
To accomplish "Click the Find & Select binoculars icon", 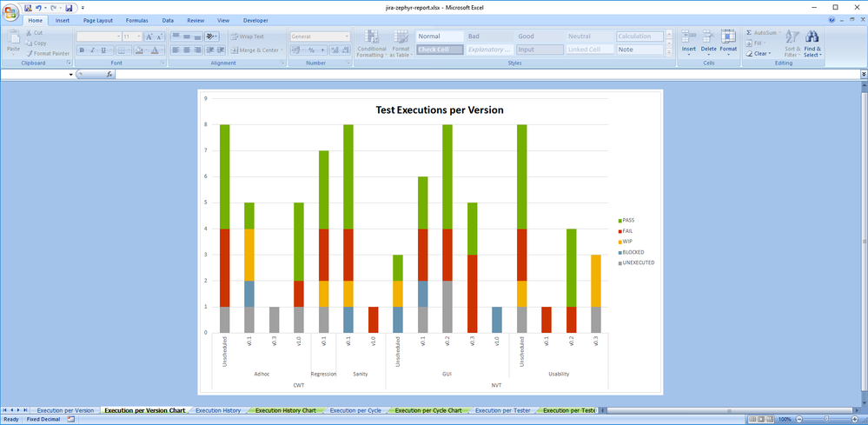I will (x=812, y=37).
